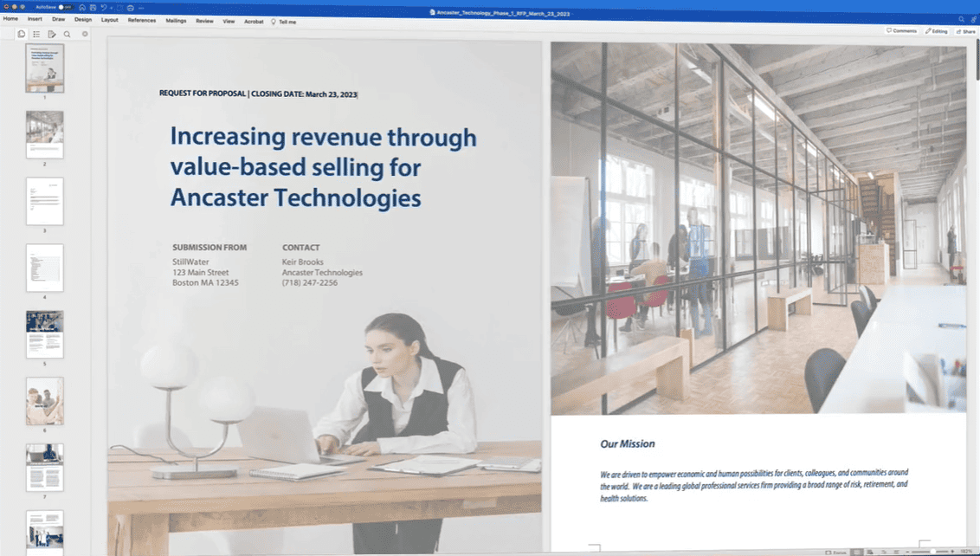Click the zoom slider handle
Image resolution: width=980 pixels, height=556 pixels.
(933, 552)
